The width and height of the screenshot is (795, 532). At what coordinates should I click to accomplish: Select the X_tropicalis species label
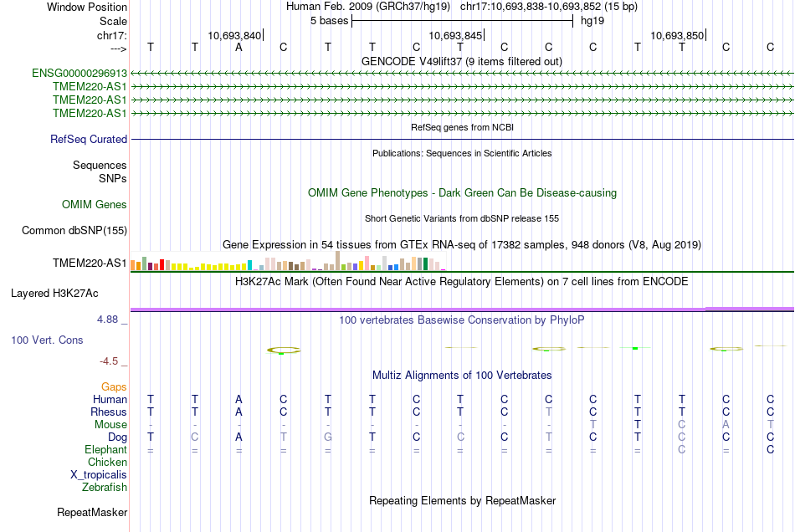[99, 475]
